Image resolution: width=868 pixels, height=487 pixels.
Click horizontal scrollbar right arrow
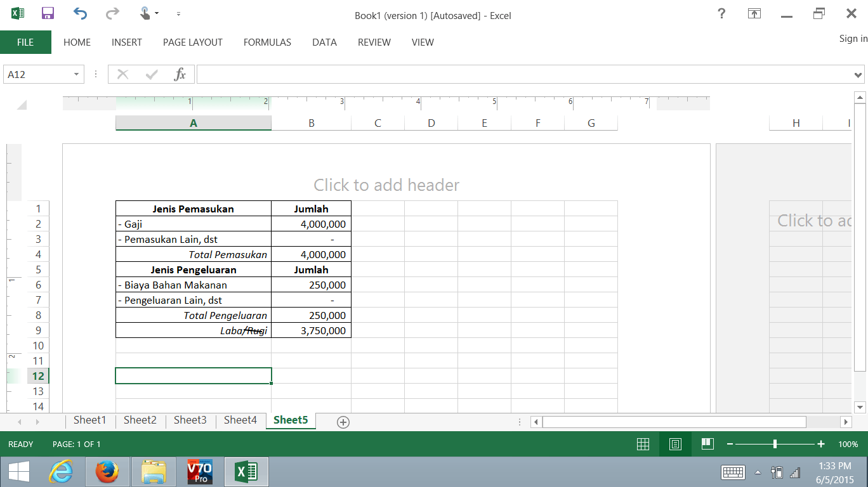tap(846, 422)
